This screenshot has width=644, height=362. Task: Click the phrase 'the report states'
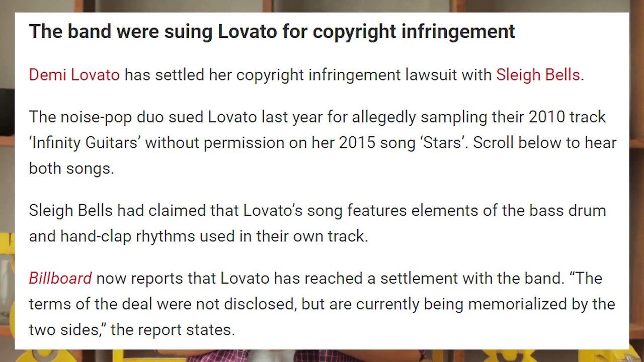point(172,330)
